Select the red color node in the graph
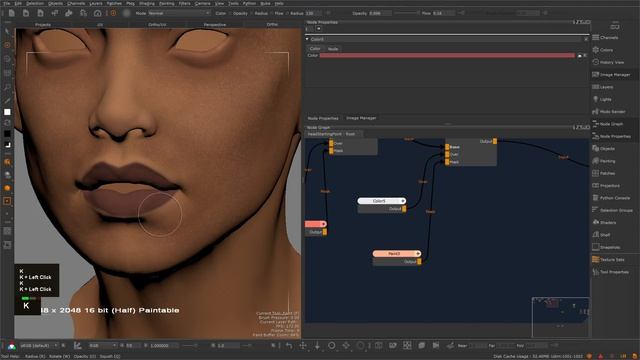Image resolution: width=640 pixels, height=360 pixels. point(316,224)
